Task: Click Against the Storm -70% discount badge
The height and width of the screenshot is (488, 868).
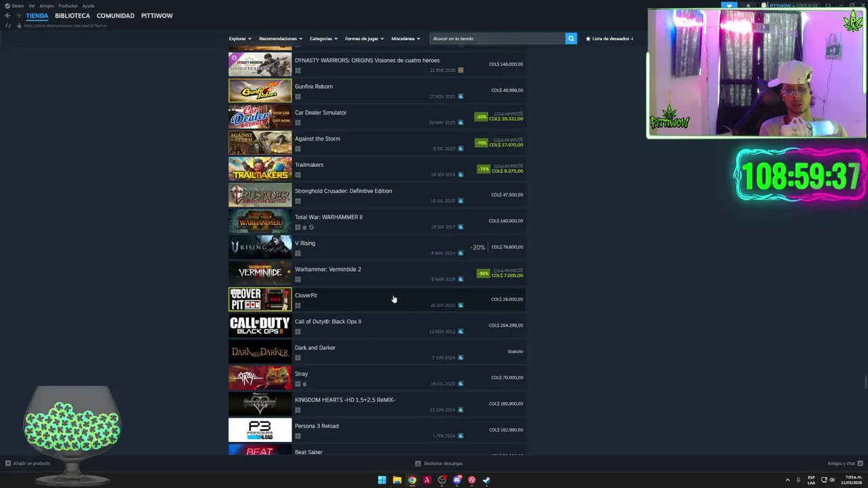Action: pos(481,142)
